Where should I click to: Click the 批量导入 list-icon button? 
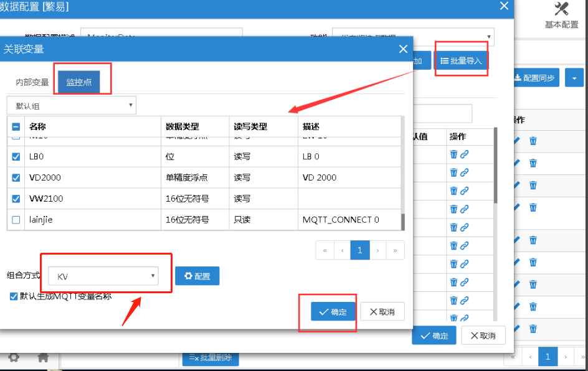[461, 60]
